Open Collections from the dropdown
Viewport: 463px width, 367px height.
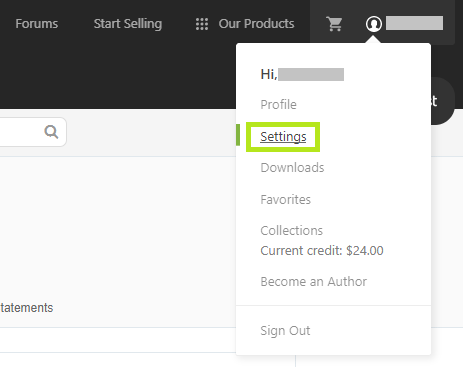tap(292, 230)
